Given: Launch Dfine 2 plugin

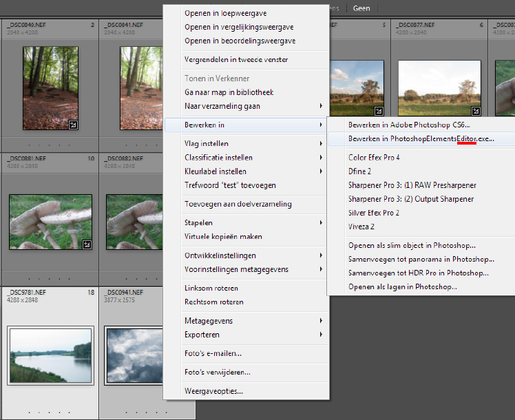Looking at the screenshot, I should tap(422, 171).
